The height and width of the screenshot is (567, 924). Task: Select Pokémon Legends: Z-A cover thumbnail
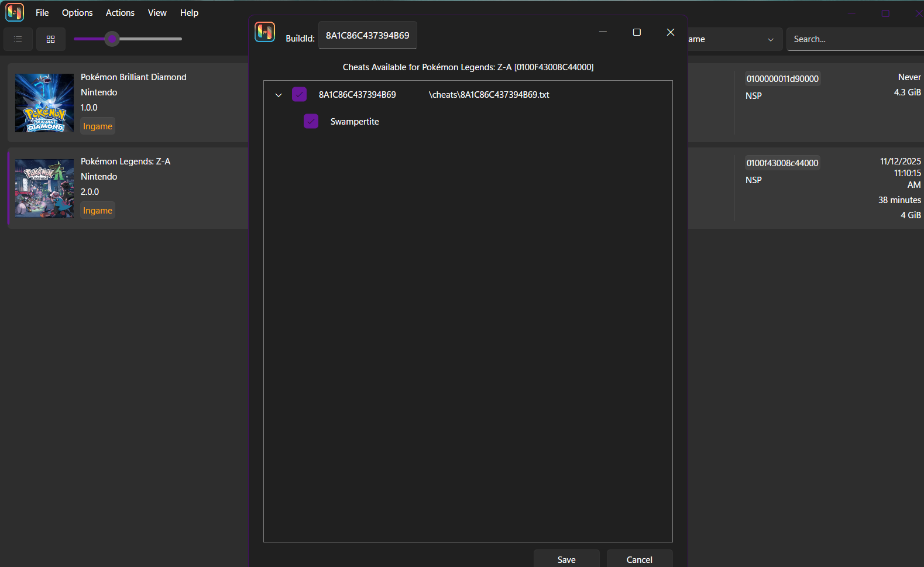(x=44, y=188)
